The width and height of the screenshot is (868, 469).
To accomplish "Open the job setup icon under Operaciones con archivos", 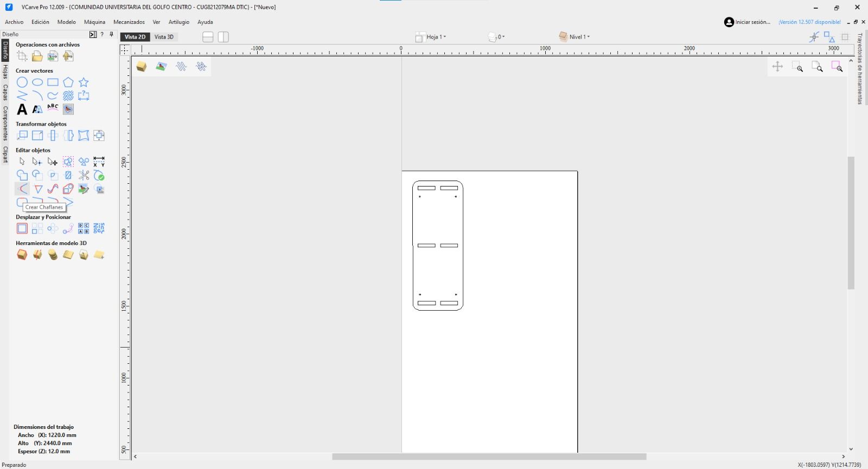I will click(22, 56).
